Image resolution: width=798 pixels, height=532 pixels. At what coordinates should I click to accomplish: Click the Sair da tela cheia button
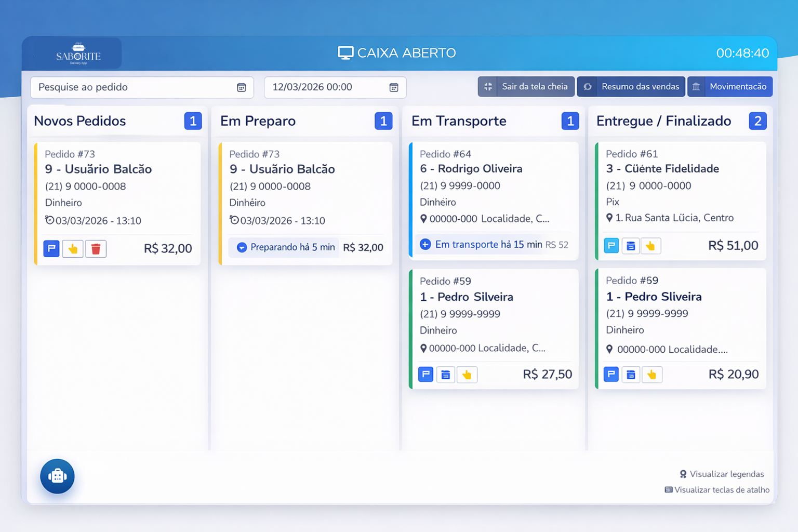526,87
